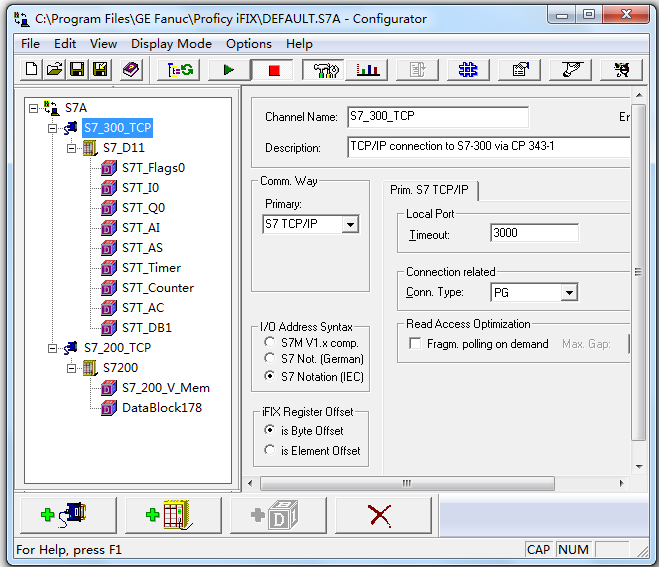The height and width of the screenshot is (567, 659).
Task: Collapse the S7A root node
Action: [33, 108]
